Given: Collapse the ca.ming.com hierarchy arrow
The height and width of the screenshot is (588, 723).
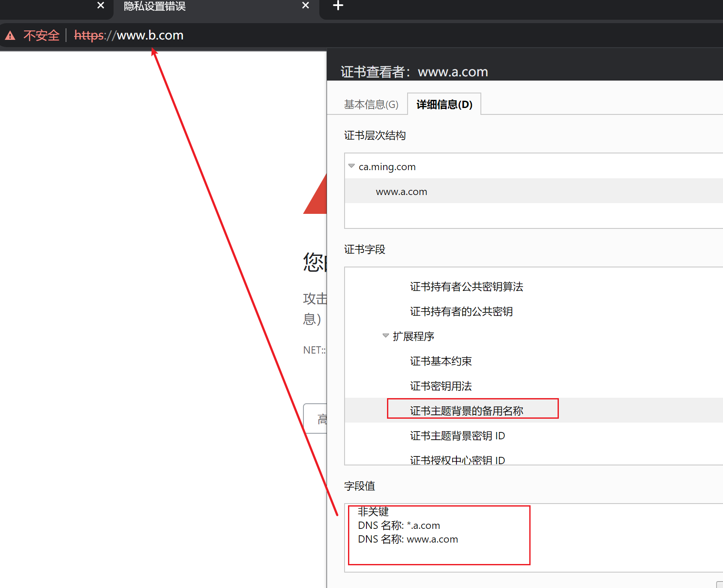Looking at the screenshot, I should coord(351,166).
